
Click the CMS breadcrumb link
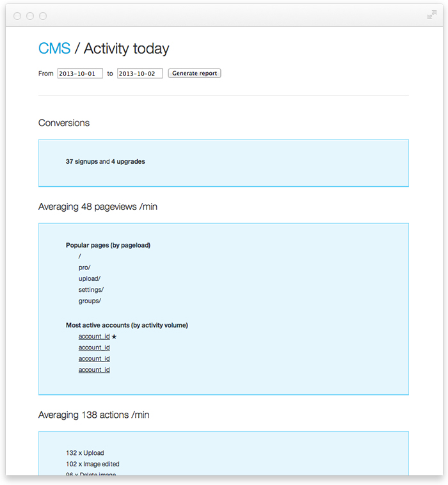pyautogui.click(x=54, y=49)
